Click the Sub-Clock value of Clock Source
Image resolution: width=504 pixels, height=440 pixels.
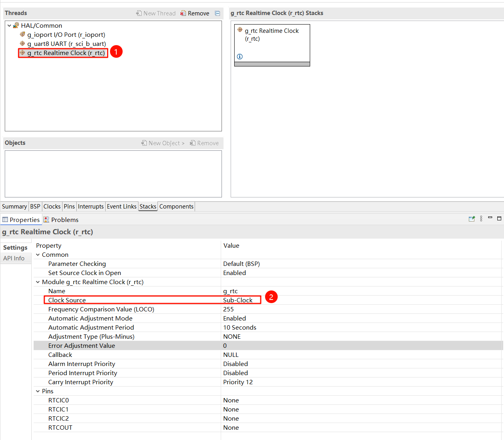pos(238,300)
